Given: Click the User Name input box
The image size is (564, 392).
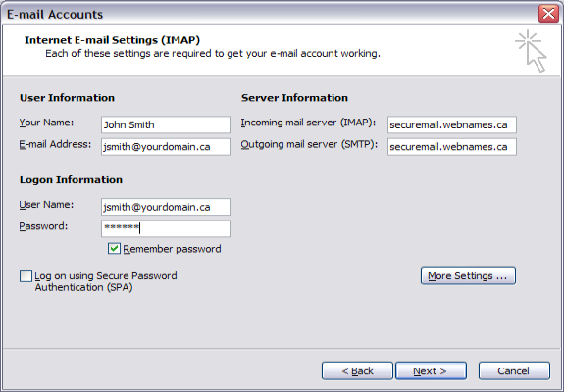Looking at the screenshot, I should pos(166,207).
